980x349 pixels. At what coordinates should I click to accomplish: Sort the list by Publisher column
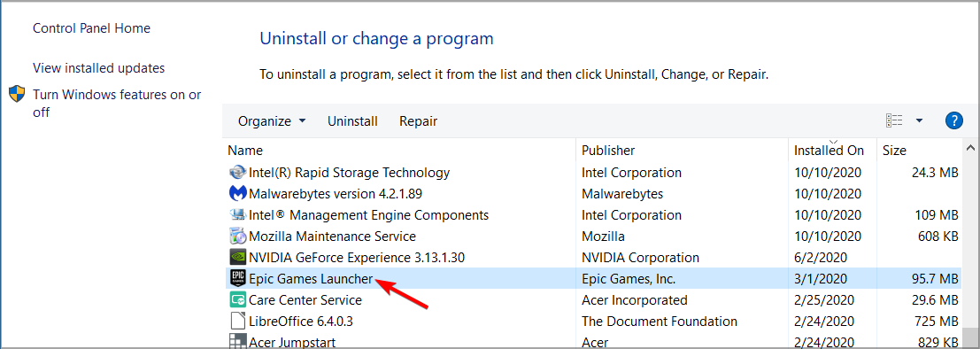point(682,150)
